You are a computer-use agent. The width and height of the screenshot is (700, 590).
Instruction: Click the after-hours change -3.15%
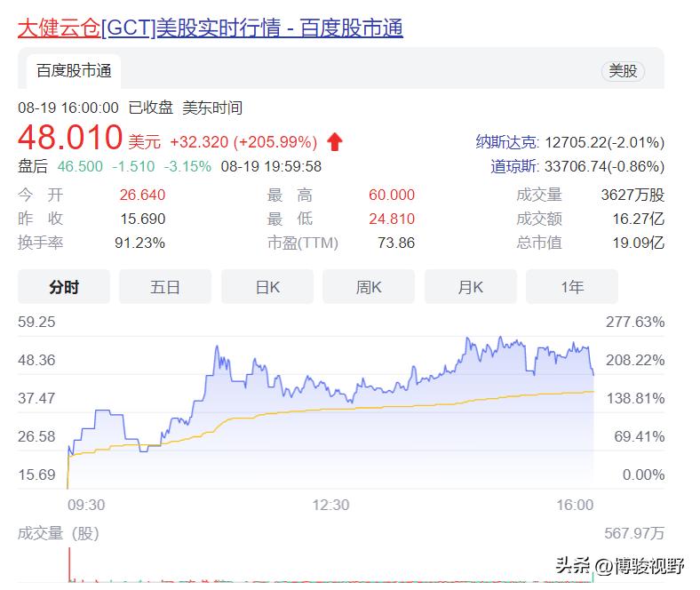tap(187, 166)
